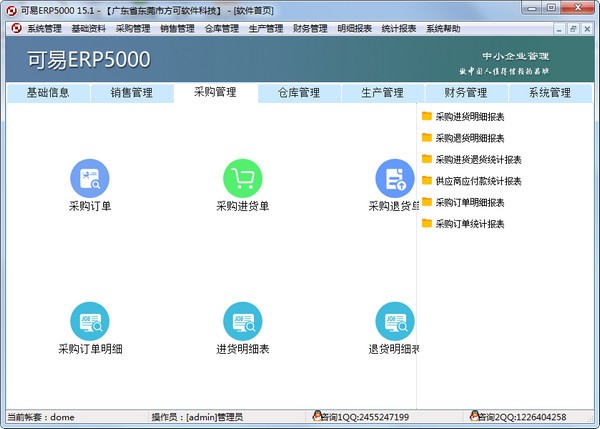This screenshot has width=600, height=429.
Task: Click the folder icon beside 供应商应付款统计报表
Action: (427, 180)
